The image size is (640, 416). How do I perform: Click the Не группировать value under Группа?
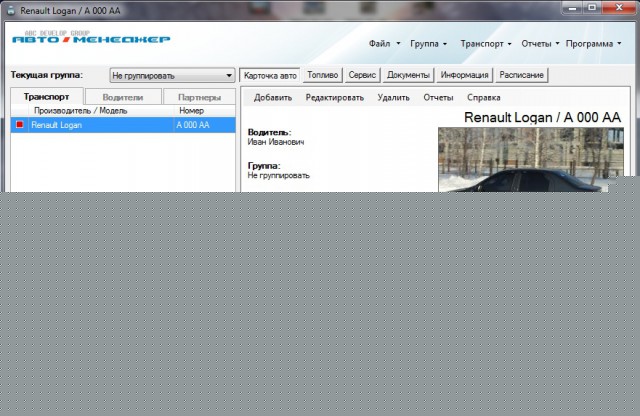coord(279,176)
